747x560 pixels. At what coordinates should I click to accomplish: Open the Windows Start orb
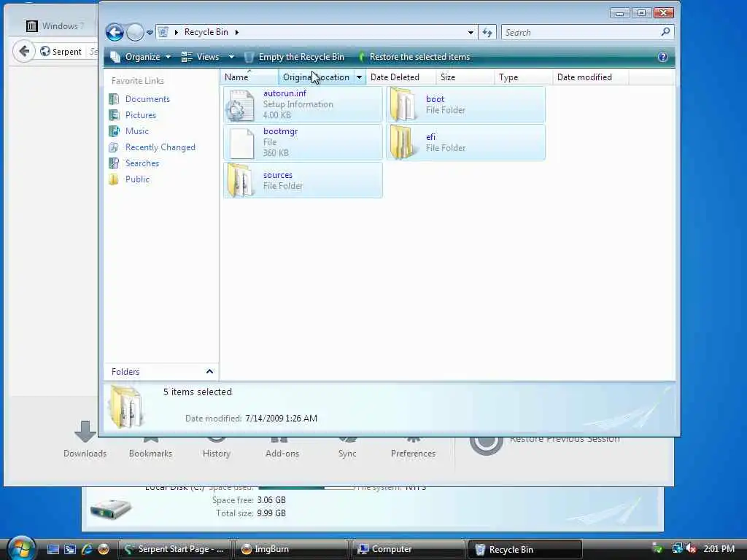point(22,548)
